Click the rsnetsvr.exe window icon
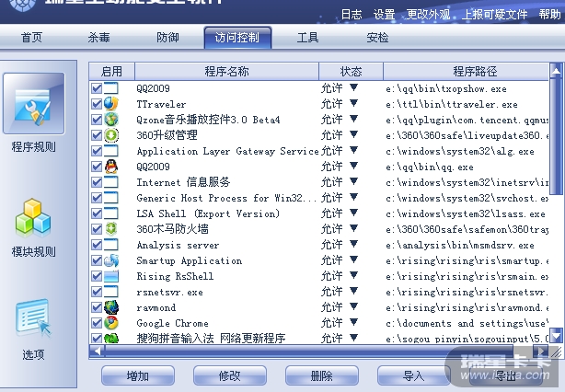The image size is (565, 392). point(111,292)
